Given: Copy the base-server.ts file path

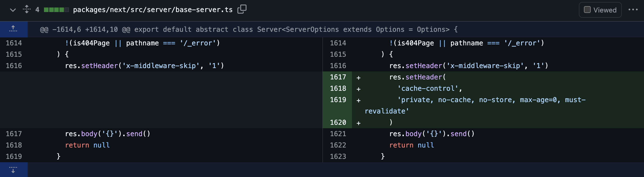Looking at the screenshot, I should pyautogui.click(x=242, y=9).
